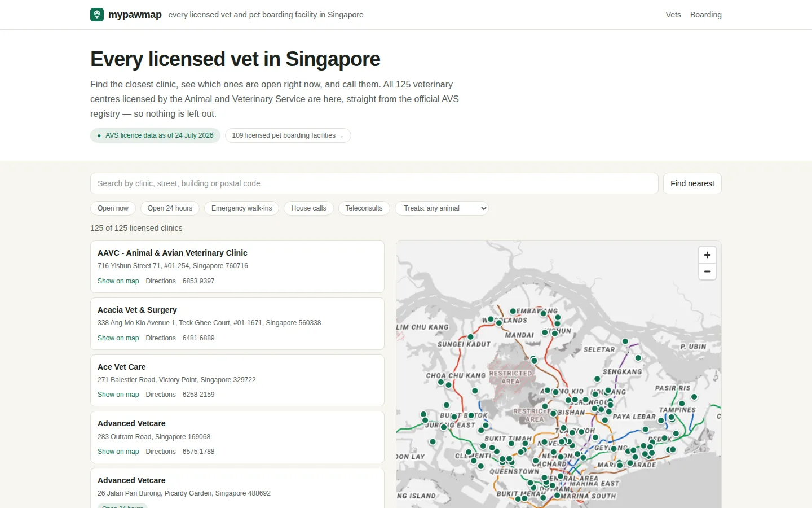The height and width of the screenshot is (508, 812).
Task: Click the Find nearest button
Action: coord(692,183)
